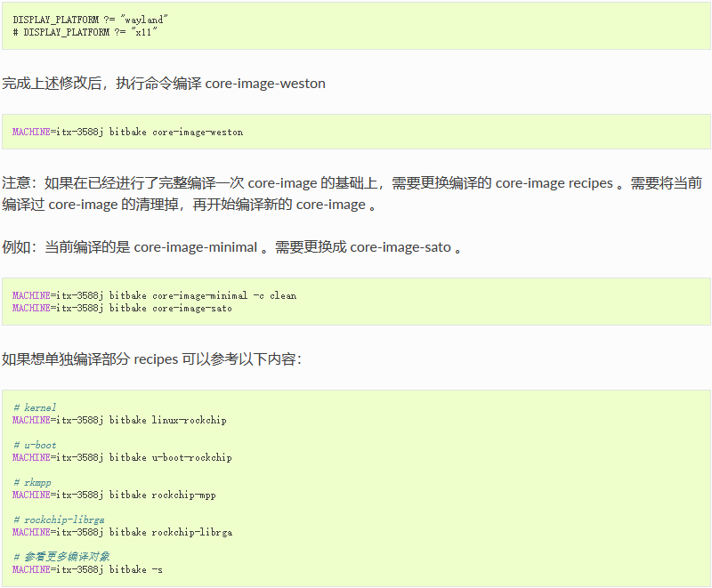Click the note paragraph starting with '注意：'

(352, 194)
